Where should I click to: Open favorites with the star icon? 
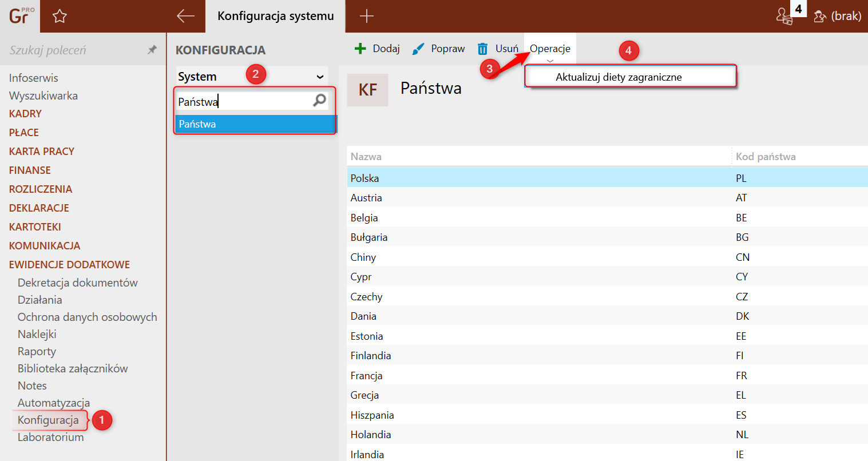click(x=60, y=17)
